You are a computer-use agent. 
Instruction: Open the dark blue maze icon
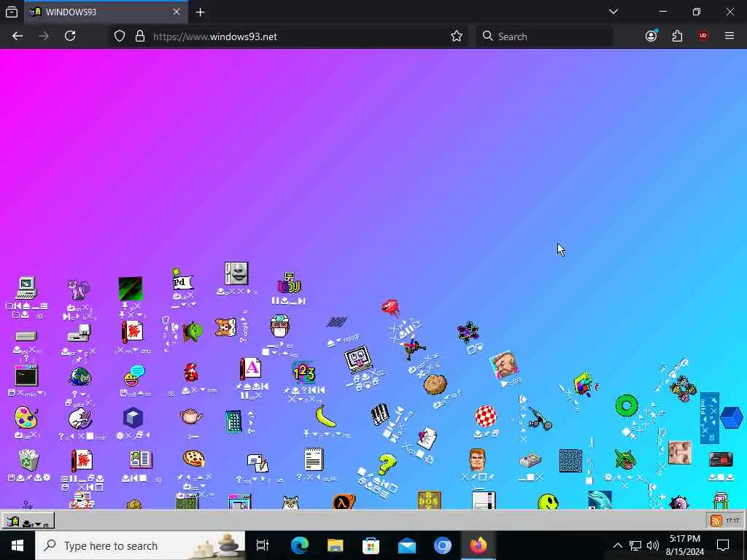coord(570,461)
